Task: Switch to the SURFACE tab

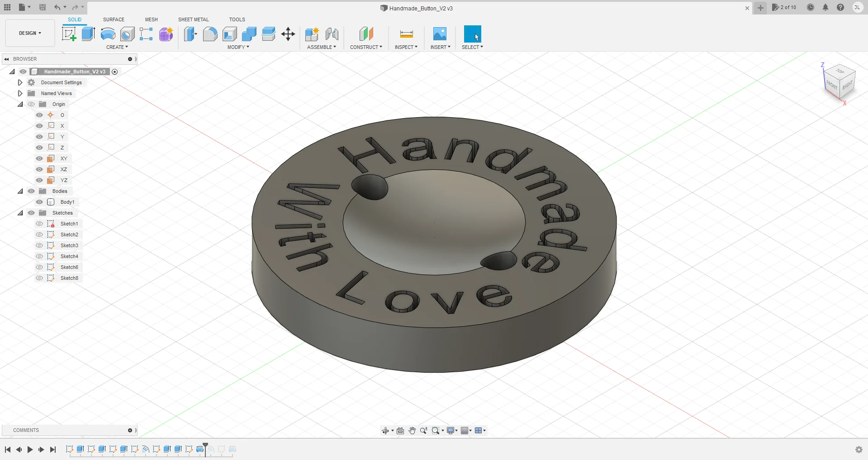Action: 114,19
